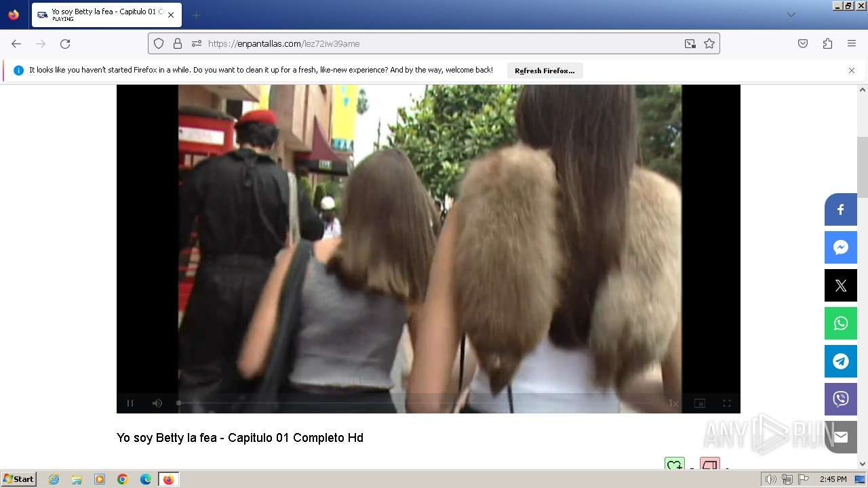Share via Messenger
The width and height of the screenshot is (868, 488).
841,247
